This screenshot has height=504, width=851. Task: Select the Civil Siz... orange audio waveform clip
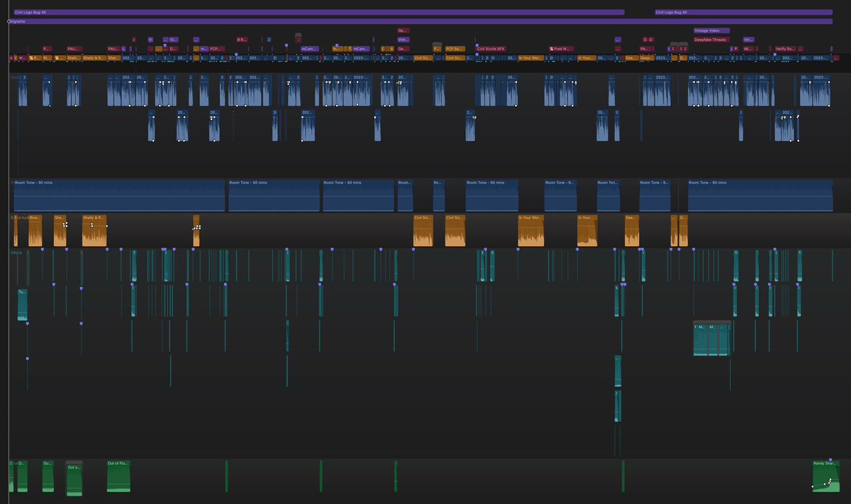tap(455, 230)
